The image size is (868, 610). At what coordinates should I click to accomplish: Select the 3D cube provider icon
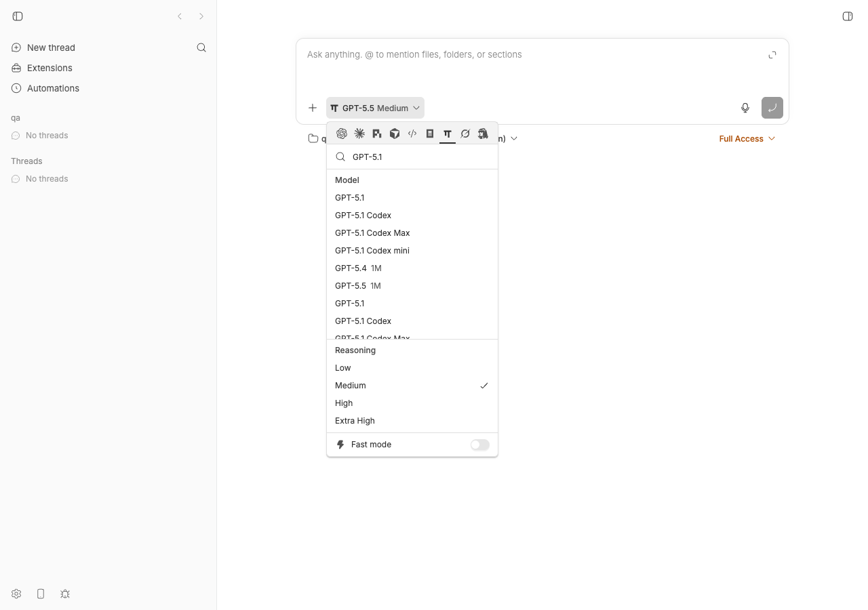[x=395, y=134]
